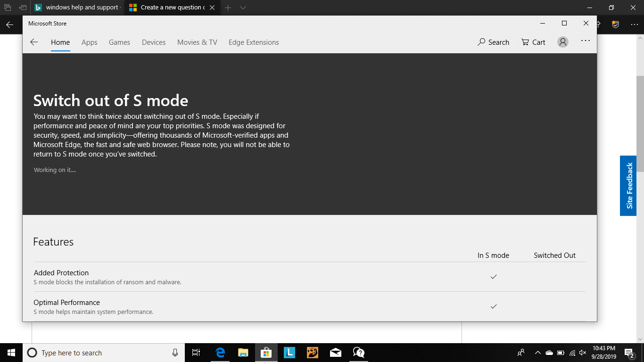Click Edge 'set these tabs aside' icon
Screen dimensions: 644x362
(23, 8)
